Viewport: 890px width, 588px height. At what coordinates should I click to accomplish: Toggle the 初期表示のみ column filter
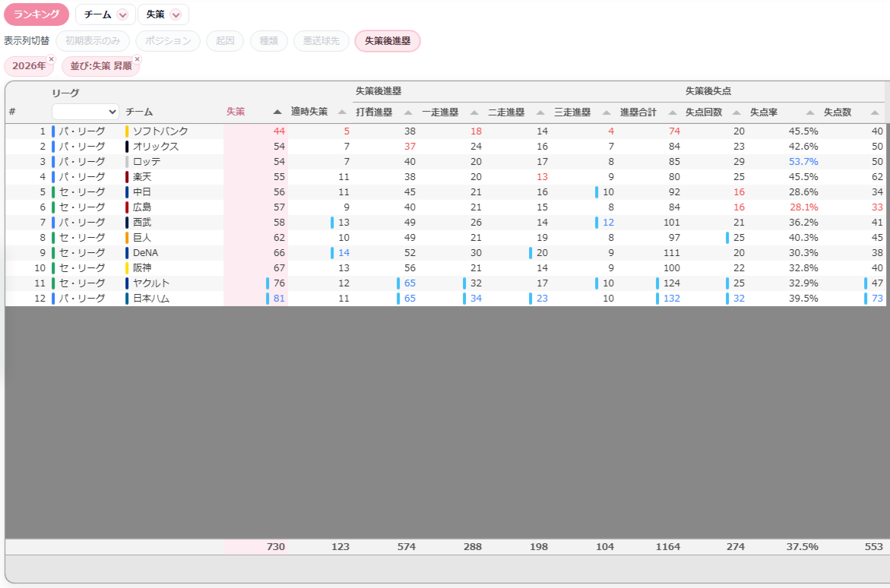pyautogui.click(x=93, y=41)
